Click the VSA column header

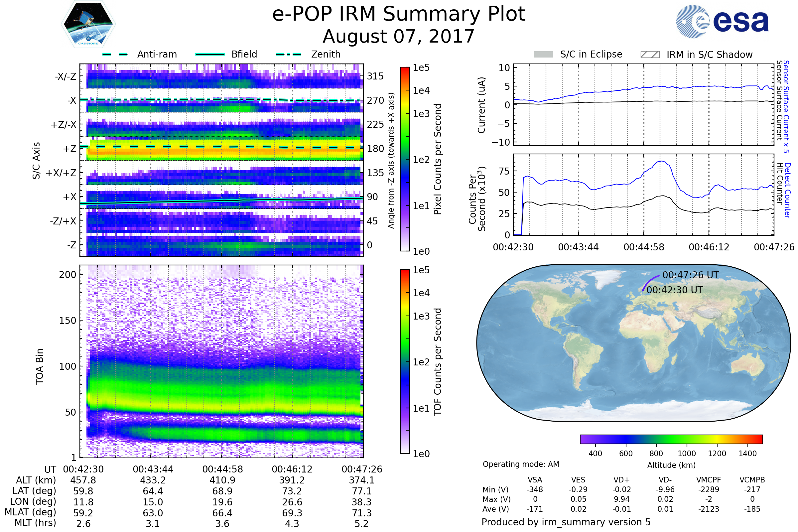coord(535,480)
